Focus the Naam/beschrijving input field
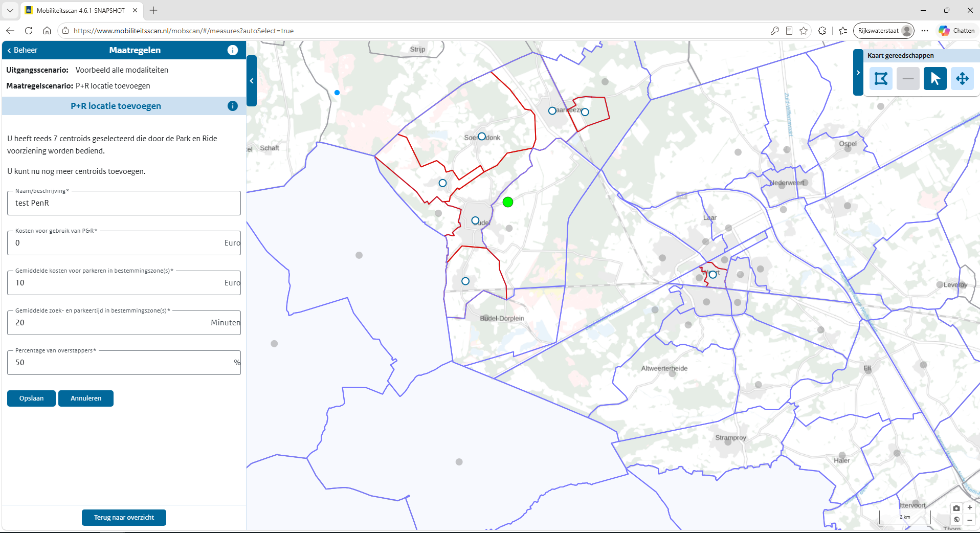This screenshot has height=533, width=980. [x=124, y=203]
